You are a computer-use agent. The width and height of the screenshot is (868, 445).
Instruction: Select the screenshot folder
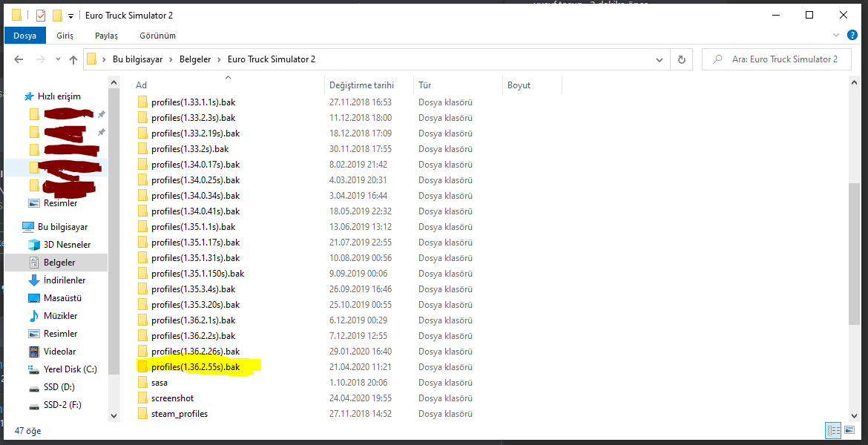(172, 398)
